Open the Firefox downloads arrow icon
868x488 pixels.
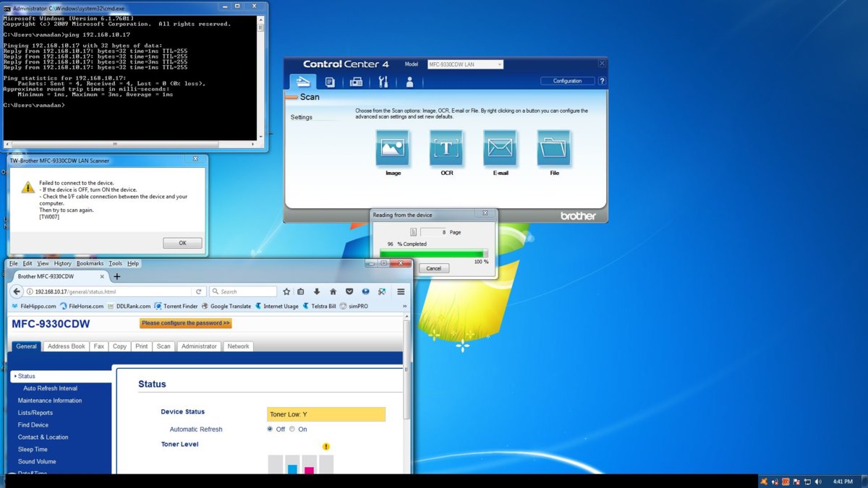coord(317,291)
